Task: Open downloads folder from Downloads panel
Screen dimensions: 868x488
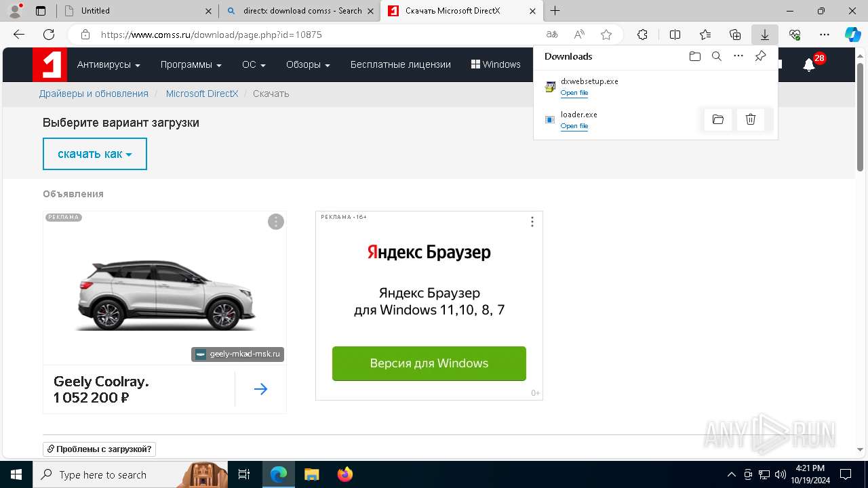Action: (694, 56)
